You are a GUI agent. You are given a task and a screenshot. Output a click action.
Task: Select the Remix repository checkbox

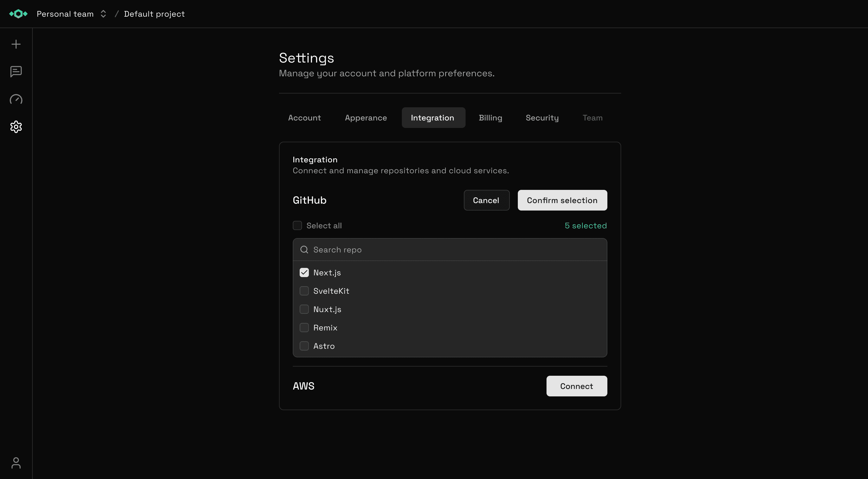304,327
